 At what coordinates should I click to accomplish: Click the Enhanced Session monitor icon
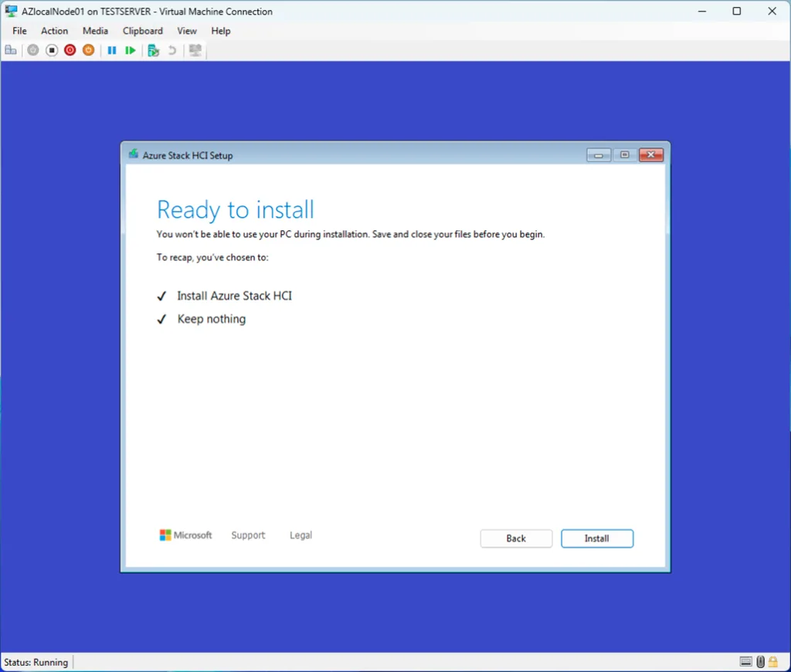[195, 50]
